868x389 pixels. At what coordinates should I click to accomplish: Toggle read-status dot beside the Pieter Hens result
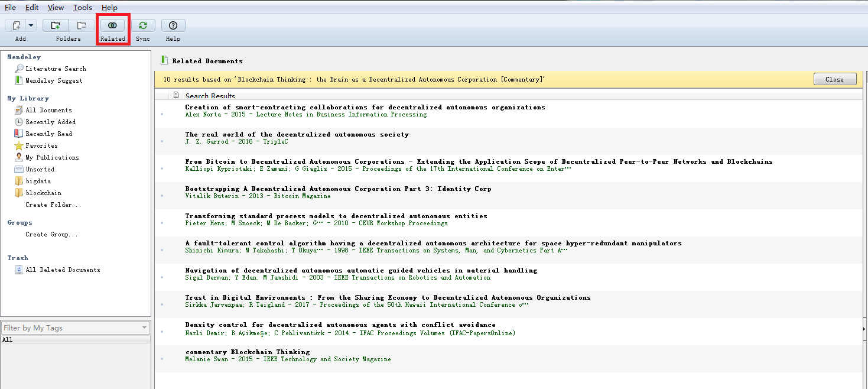[x=162, y=223]
